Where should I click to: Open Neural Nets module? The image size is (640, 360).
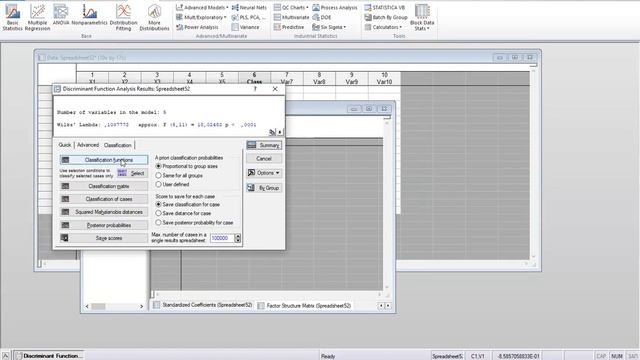(x=249, y=7)
